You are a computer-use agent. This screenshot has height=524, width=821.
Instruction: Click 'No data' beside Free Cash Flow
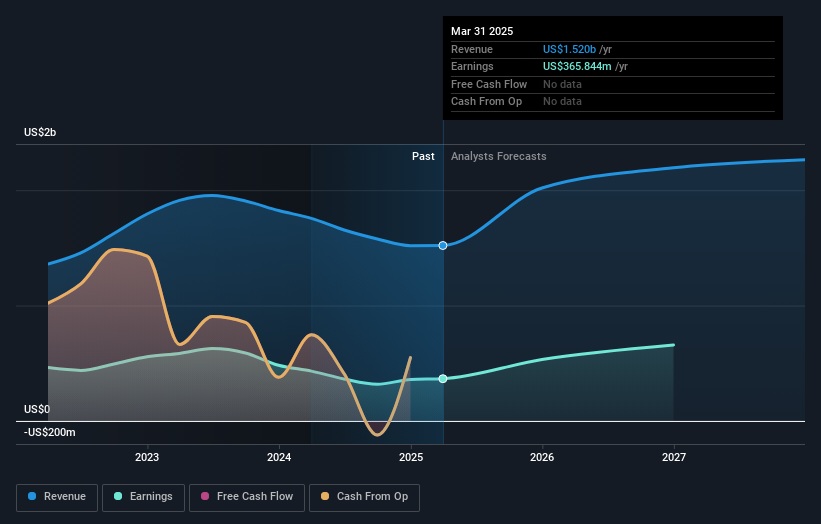point(562,84)
